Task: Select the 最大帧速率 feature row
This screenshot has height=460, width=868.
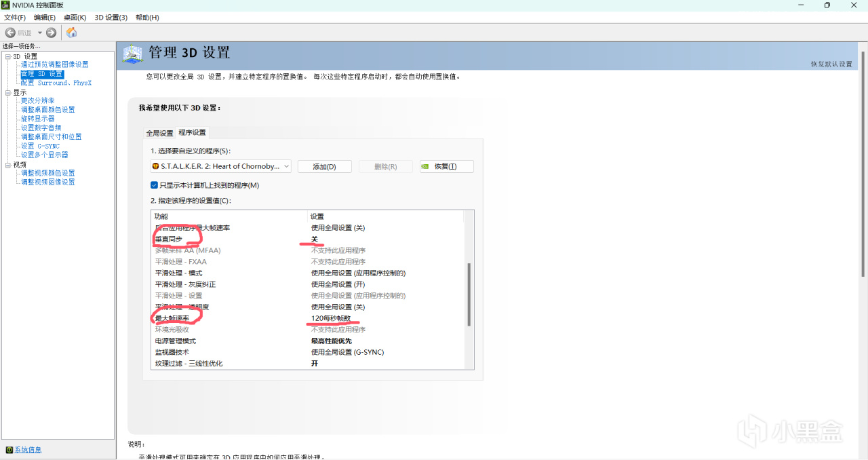Action: (x=308, y=318)
